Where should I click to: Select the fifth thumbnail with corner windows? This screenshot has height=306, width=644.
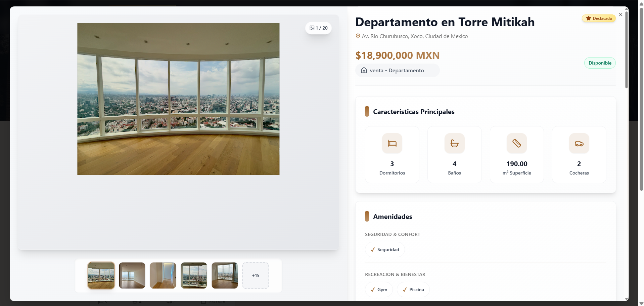coord(225,275)
